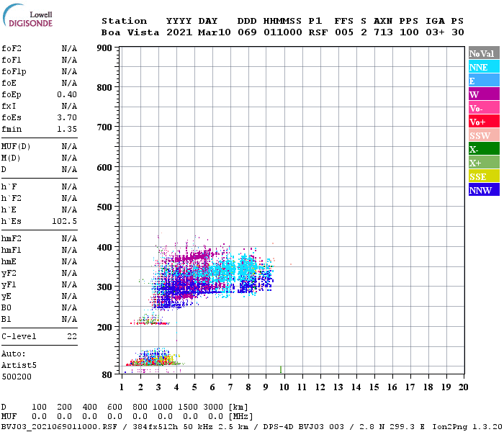Click the h`Es value 102.5
This screenshot has height=432, width=504.
pyautogui.click(x=64, y=222)
